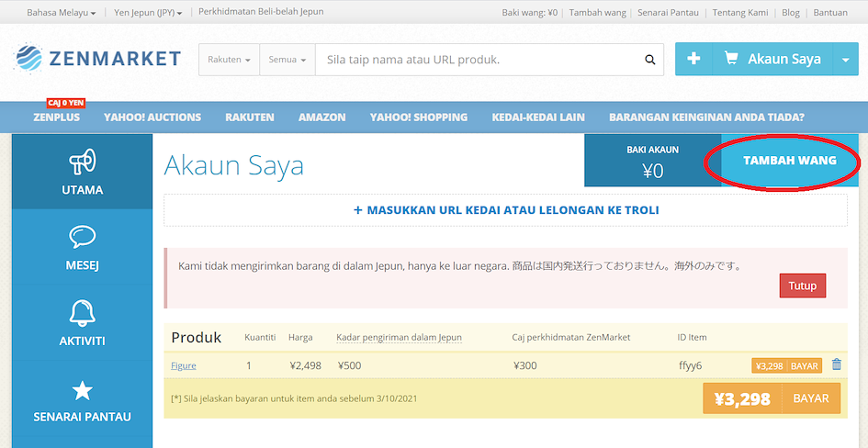Click Tambah wang link in top bar
The height and width of the screenshot is (448, 868).
[597, 12]
